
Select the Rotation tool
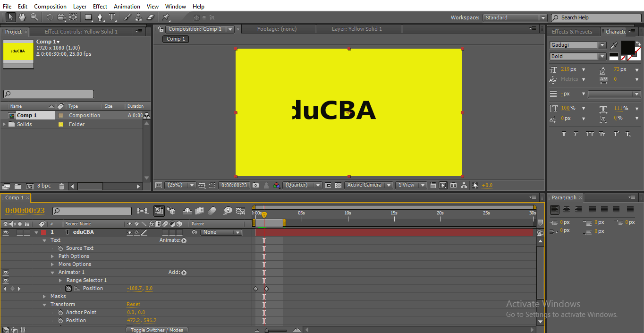(50, 17)
